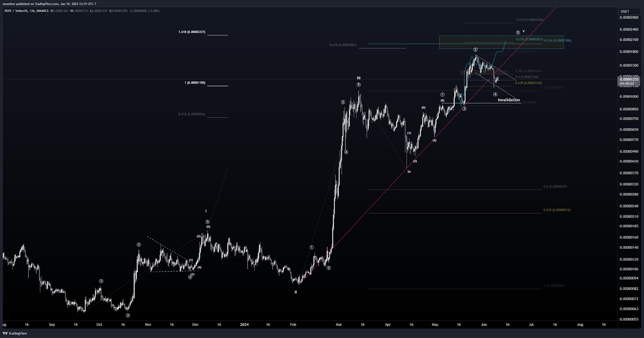Click 0.00000320 on the price axis
The width and height of the screenshot is (644, 338).
point(629,184)
